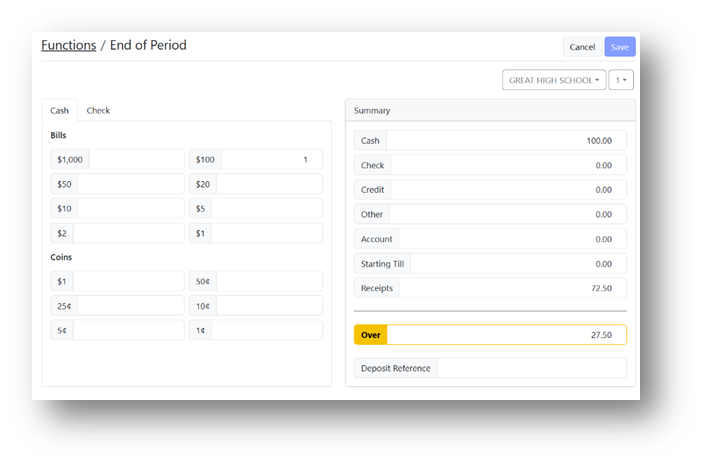Click the Cancel button
705x465 pixels.
pos(582,47)
